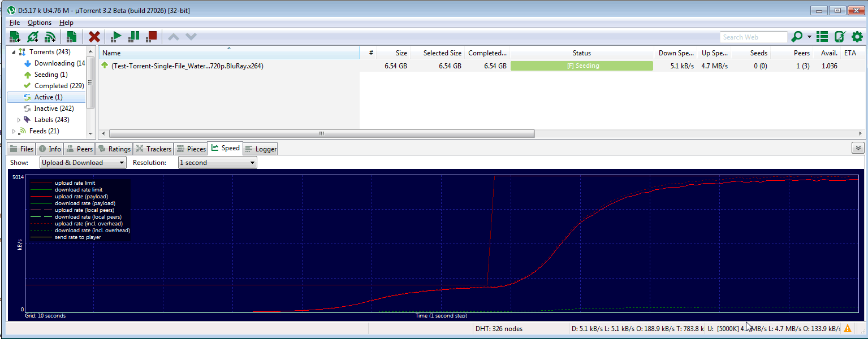Collapse the Torrents (243) tree node
868x339 pixels.
(14, 52)
